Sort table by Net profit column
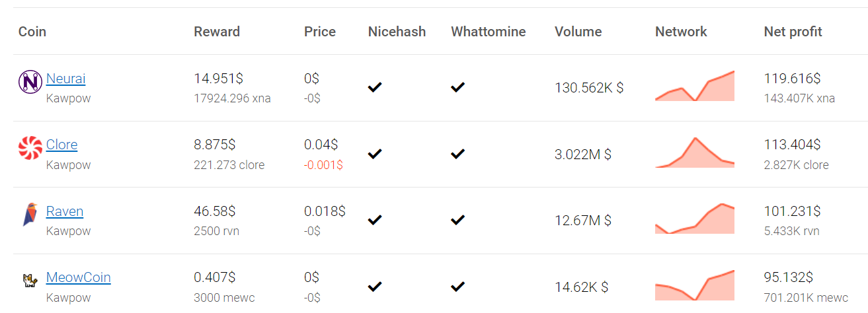Image resolution: width=868 pixels, height=313 pixels. tap(793, 32)
